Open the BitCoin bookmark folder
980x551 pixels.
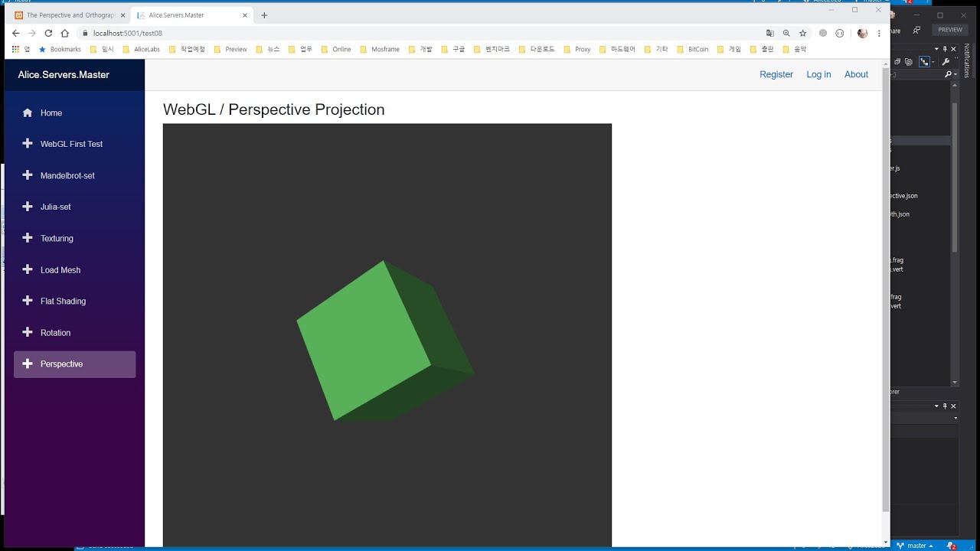tap(693, 49)
